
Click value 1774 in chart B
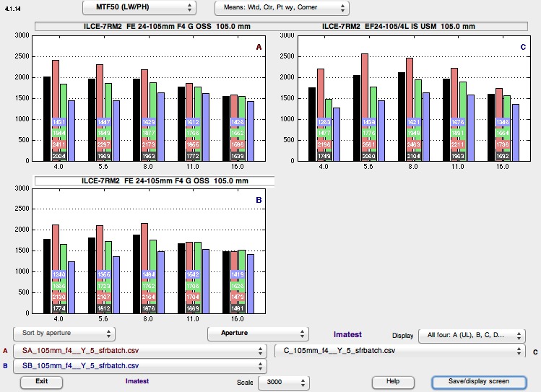pos(59,308)
